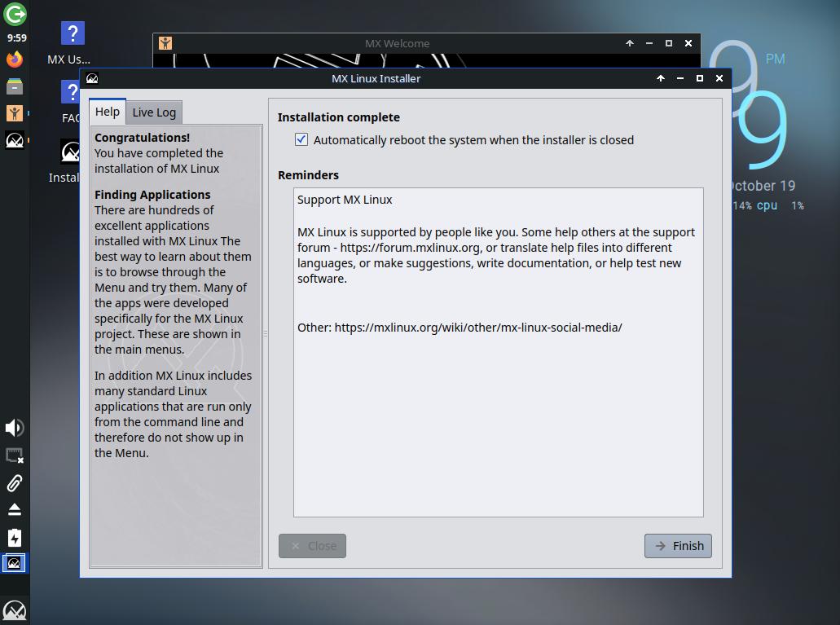Screen dimensions: 840x625
Task: Launch Firefox from the panel
Action: (15, 59)
